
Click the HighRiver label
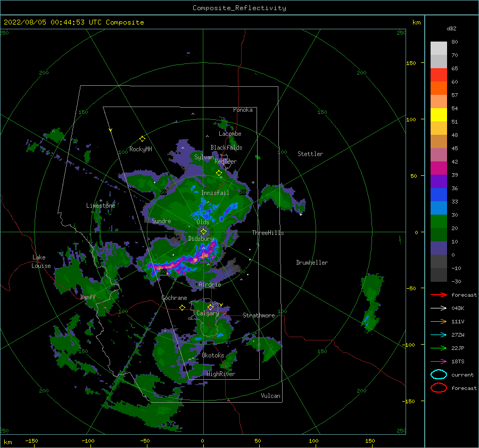pyautogui.click(x=221, y=374)
